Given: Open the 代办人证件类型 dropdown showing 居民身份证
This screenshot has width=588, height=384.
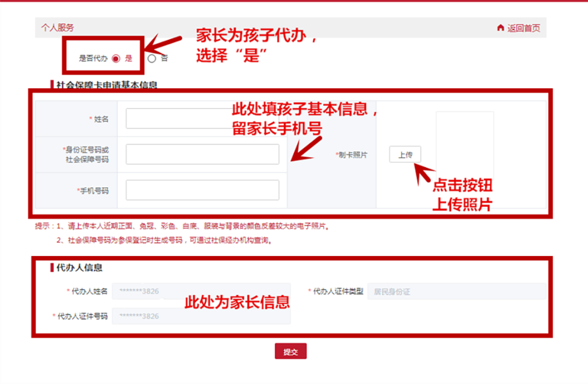Looking at the screenshot, I should coord(456,291).
